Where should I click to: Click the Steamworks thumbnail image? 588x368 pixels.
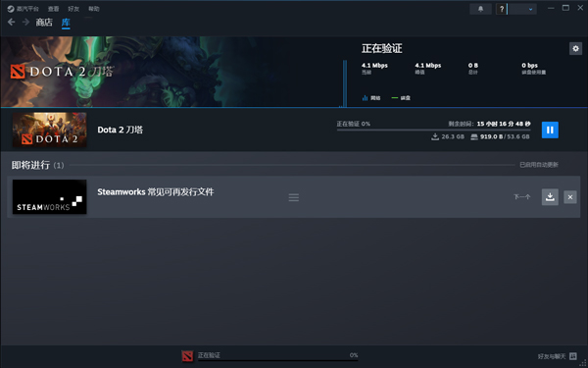pos(50,197)
